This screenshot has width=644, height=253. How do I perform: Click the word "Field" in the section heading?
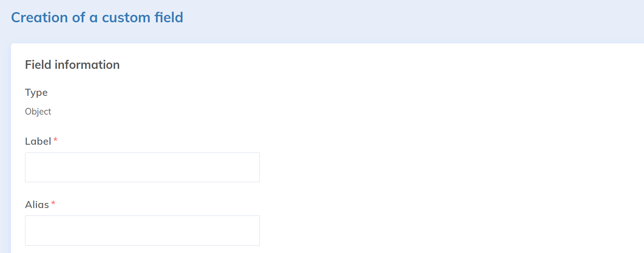click(38, 65)
